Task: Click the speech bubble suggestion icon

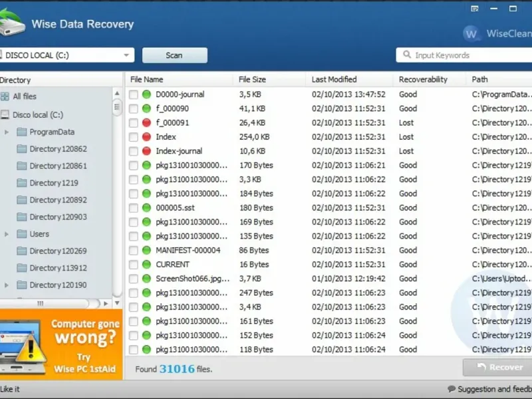Action: (452, 389)
